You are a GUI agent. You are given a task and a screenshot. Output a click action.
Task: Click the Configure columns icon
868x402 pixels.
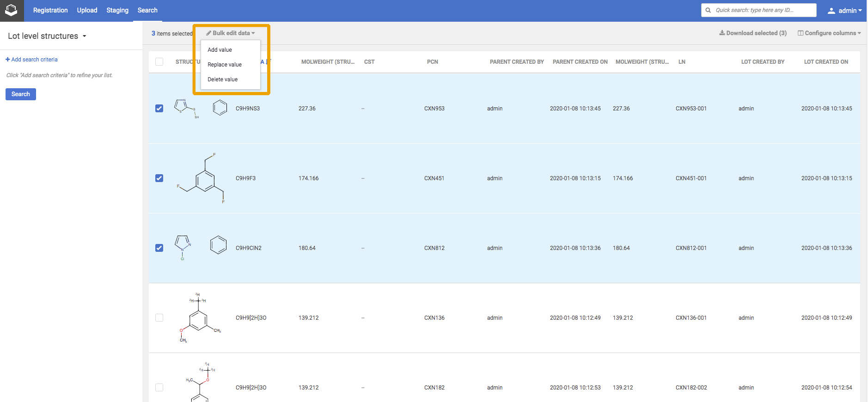coord(801,33)
